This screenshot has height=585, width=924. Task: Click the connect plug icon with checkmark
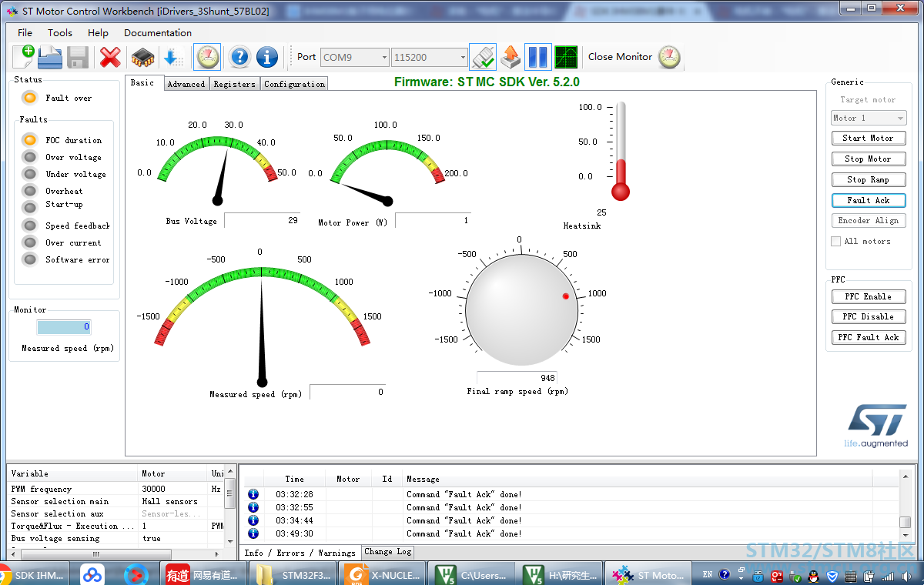483,57
